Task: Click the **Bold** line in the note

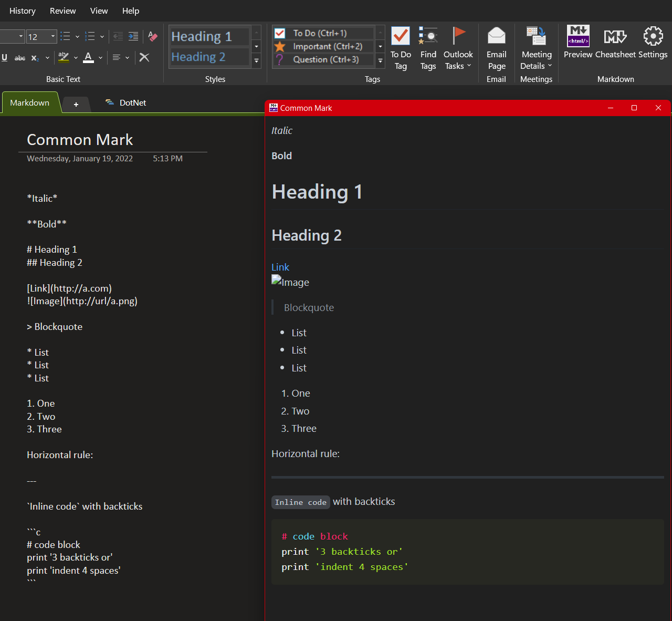Action: coord(47,224)
